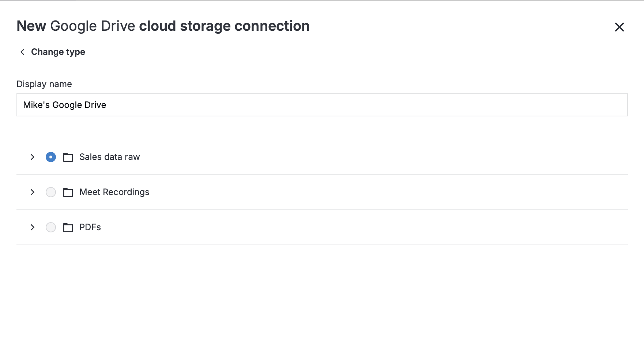Select the PDFs radio button

click(51, 227)
